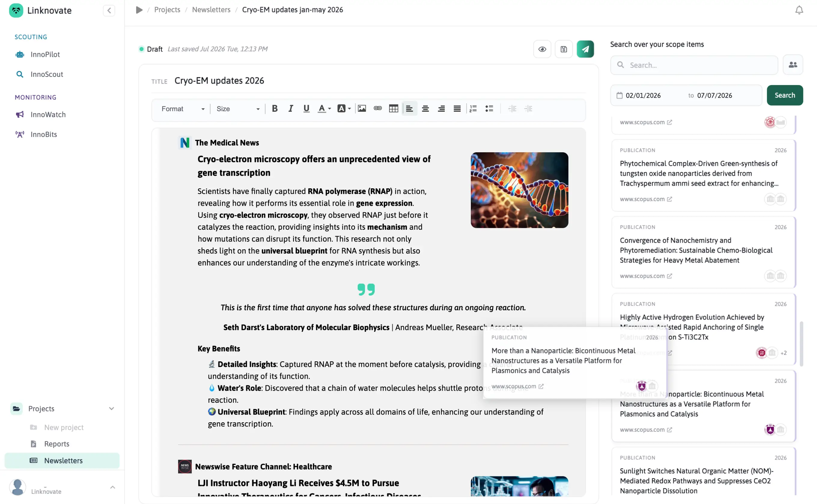Center align the text
Screen dimensions: 817x504
pos(425,109)
